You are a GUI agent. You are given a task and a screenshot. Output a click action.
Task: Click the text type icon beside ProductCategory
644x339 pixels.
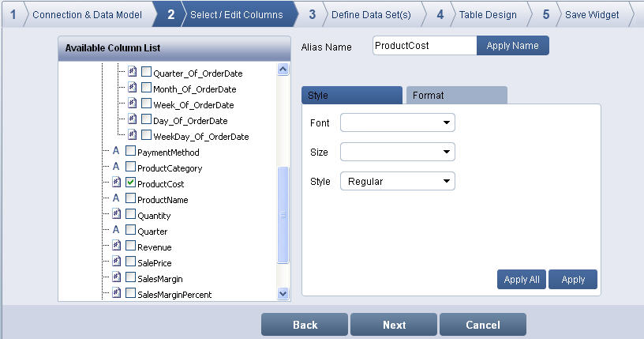(x=116, y=168)
